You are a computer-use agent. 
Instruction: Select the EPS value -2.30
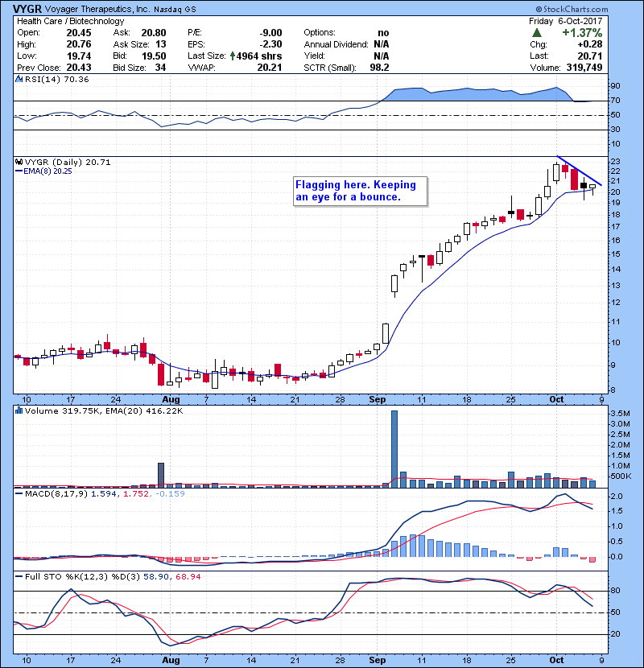tap(270, 44)
